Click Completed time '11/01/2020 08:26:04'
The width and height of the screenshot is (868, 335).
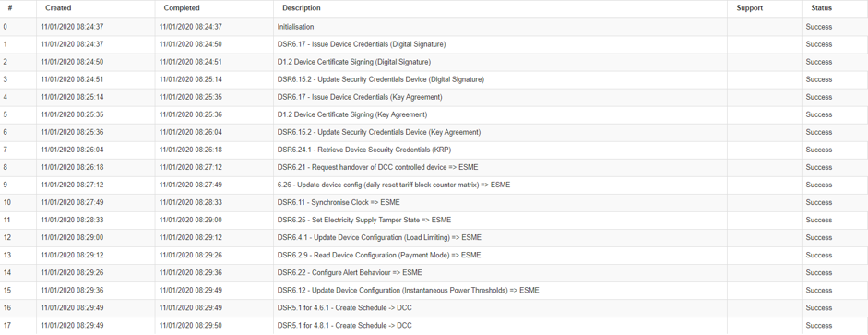point(190,132)
